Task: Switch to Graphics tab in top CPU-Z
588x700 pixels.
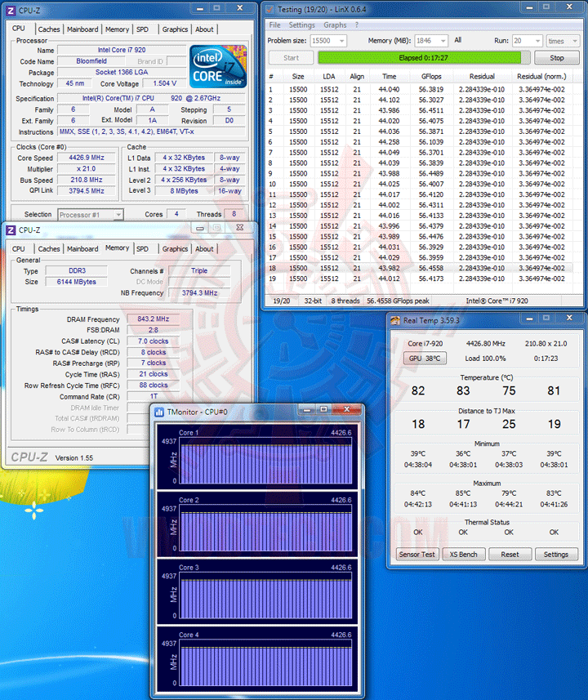Action: tap(175, 29)
